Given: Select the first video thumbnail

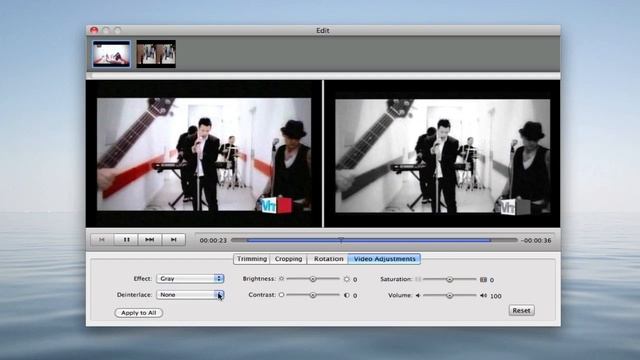Looking at the screenshot, I should click(111, 54).
